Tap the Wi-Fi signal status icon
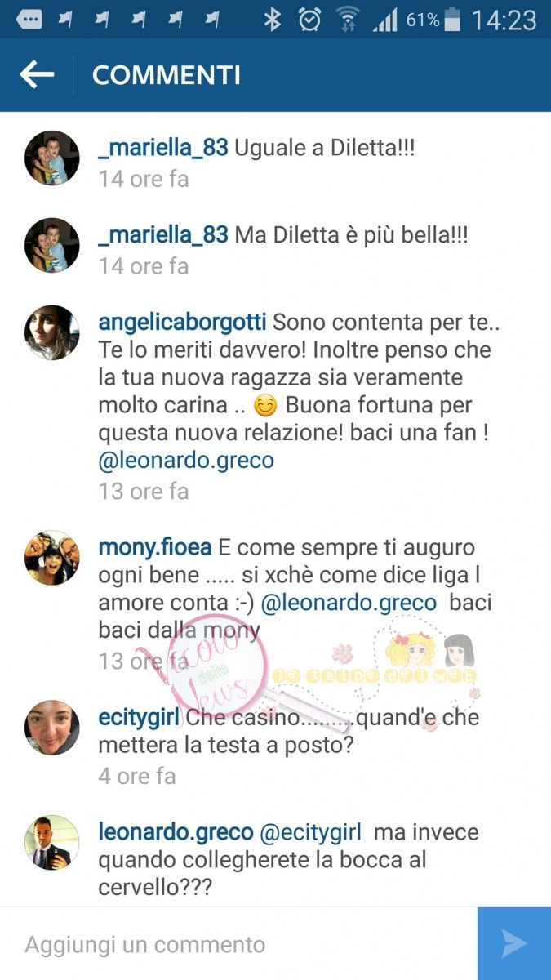The width and height of the screenshot is (551, 980). click(348, 20)
